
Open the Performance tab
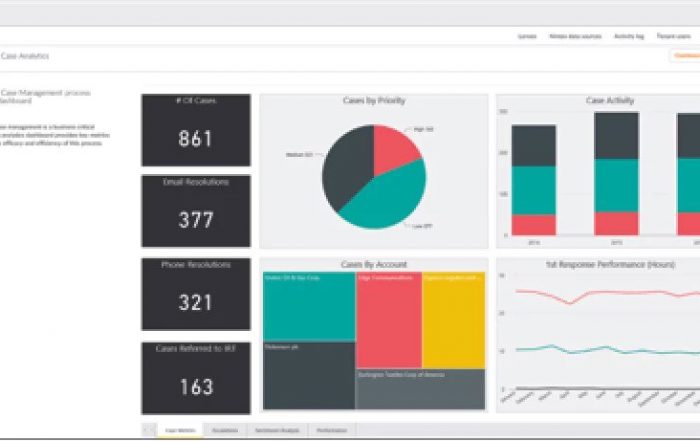pyautogui.click(x=333, y=430)
